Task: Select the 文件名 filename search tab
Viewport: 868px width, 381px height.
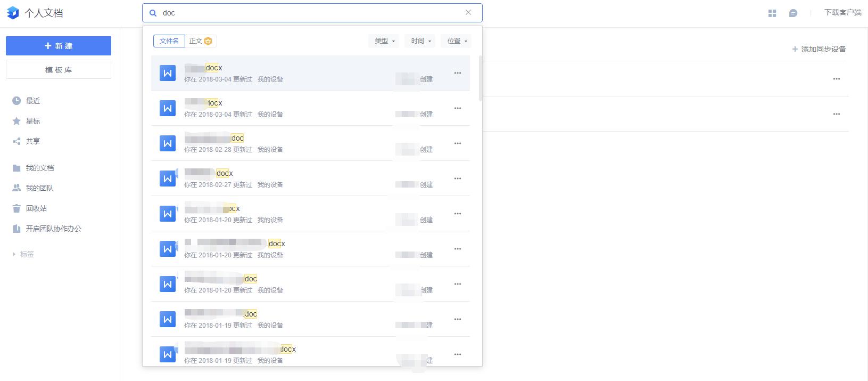Action: point(169,41)
